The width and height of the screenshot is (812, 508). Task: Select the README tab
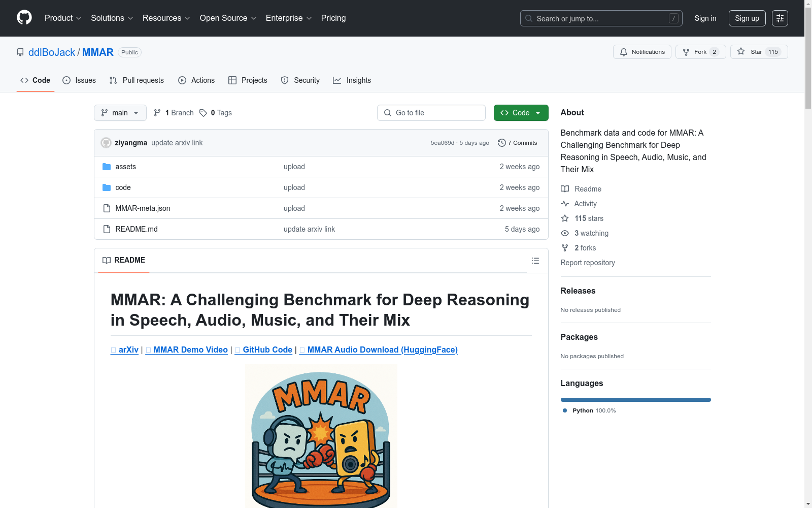pyautogui.click(x=124, y=260)
